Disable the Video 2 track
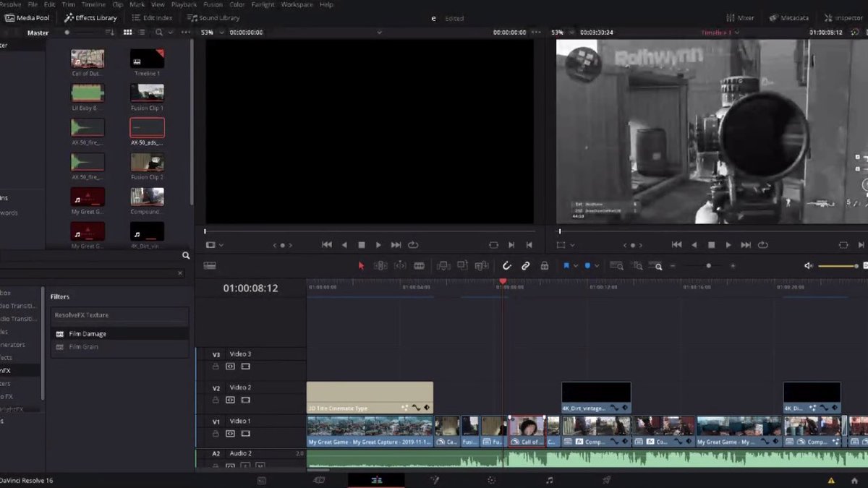This screenshot has width=868, height=488. point(245,400)
